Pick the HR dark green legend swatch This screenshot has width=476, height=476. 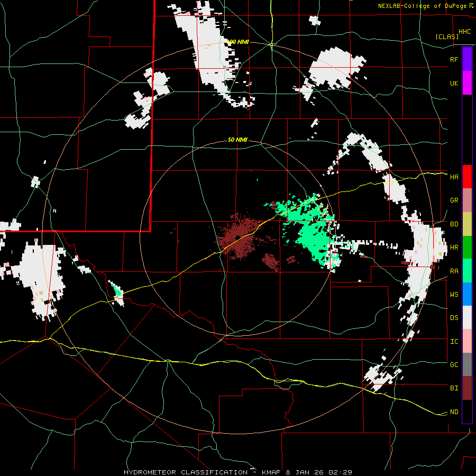(x=467, y=247)
